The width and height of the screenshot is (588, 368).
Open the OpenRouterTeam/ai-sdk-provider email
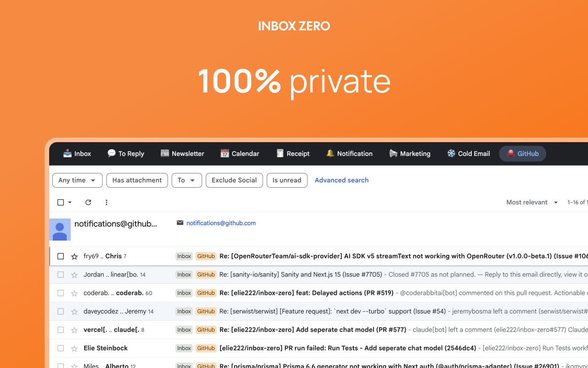click(x=318, y=256)
